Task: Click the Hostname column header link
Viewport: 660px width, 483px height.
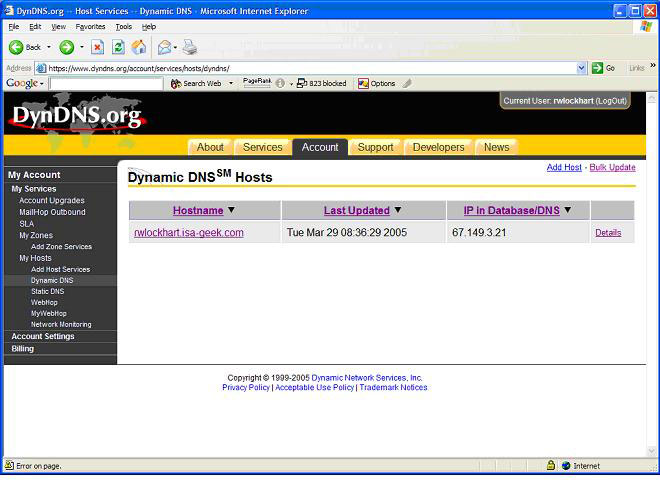Action: click(x=198, y=210)
